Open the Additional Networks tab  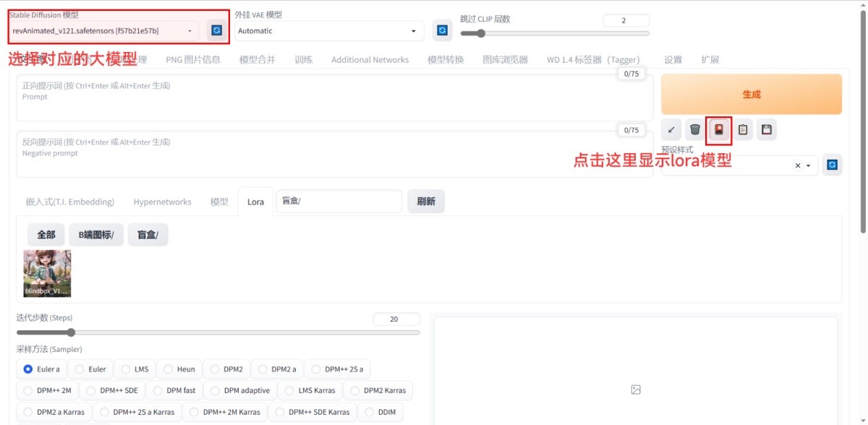370,59
